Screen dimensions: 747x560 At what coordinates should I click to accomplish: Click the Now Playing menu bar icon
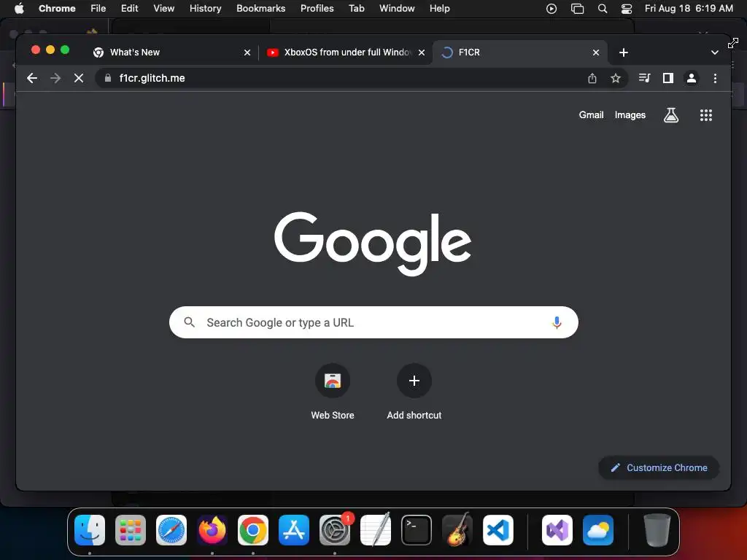point(551,9)
